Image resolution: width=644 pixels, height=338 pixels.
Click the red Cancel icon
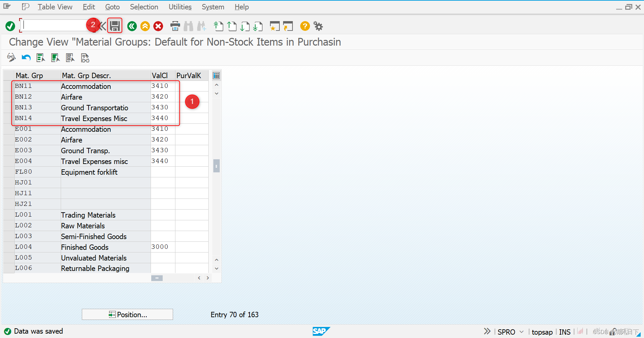(x=158, y=26)
